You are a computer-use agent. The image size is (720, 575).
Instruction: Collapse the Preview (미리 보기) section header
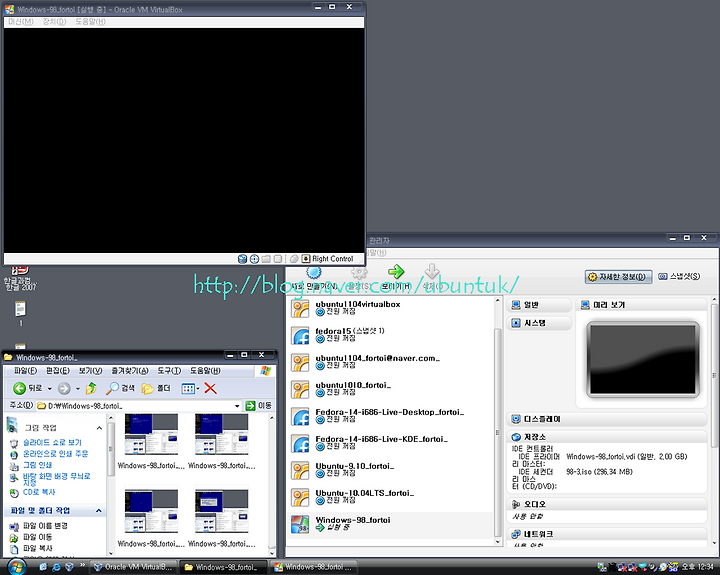pos(641,305)
